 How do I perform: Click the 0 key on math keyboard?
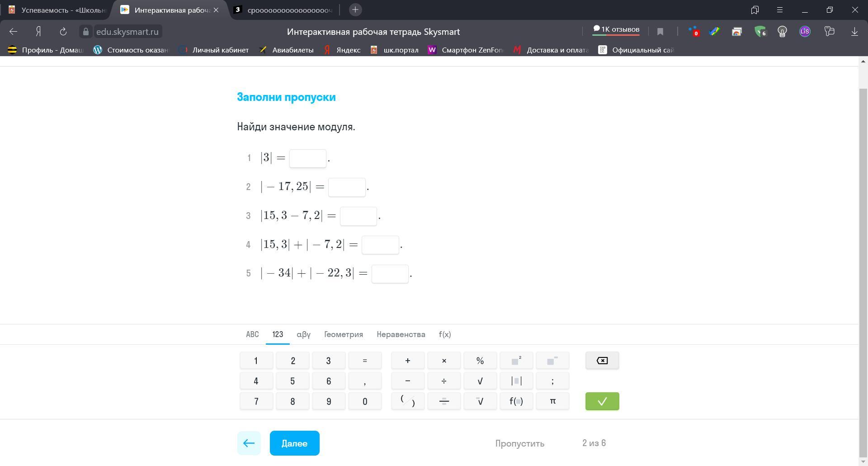(x=365, y=401)
